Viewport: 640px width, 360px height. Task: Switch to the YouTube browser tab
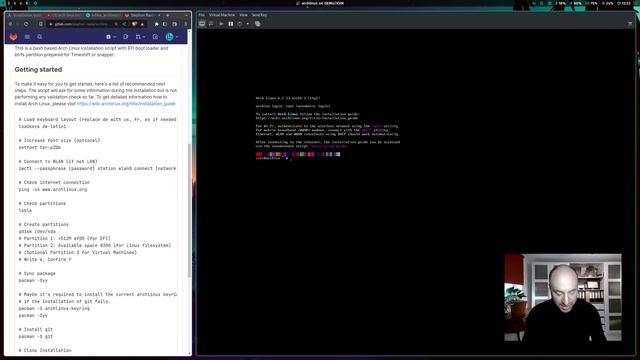(x=65, y=15)
